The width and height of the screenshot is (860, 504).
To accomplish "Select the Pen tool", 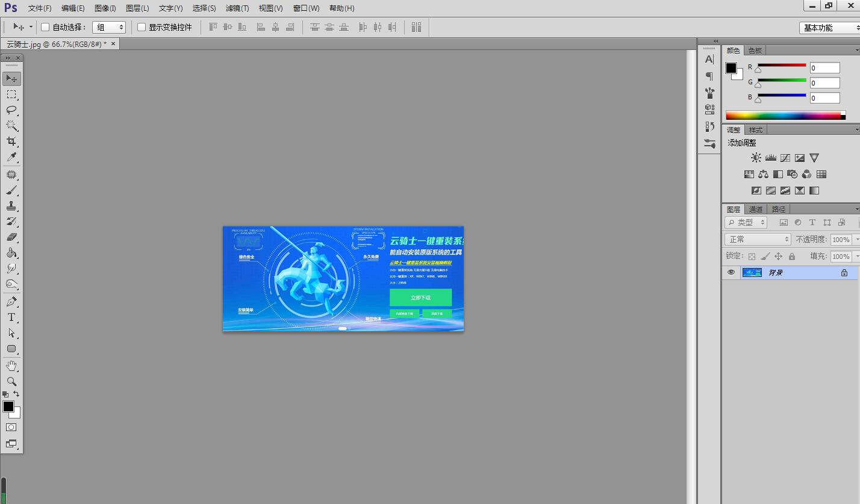I will (x=11, y=302).
